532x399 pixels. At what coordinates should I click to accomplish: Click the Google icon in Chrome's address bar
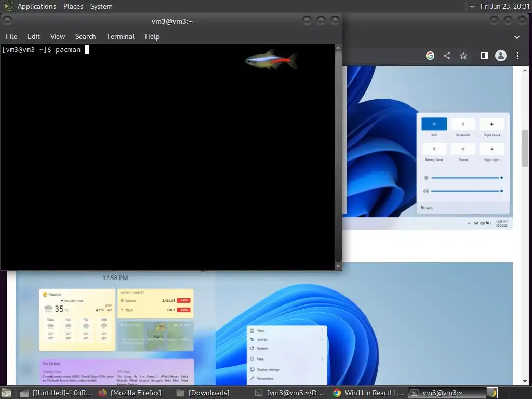[430, 56]
